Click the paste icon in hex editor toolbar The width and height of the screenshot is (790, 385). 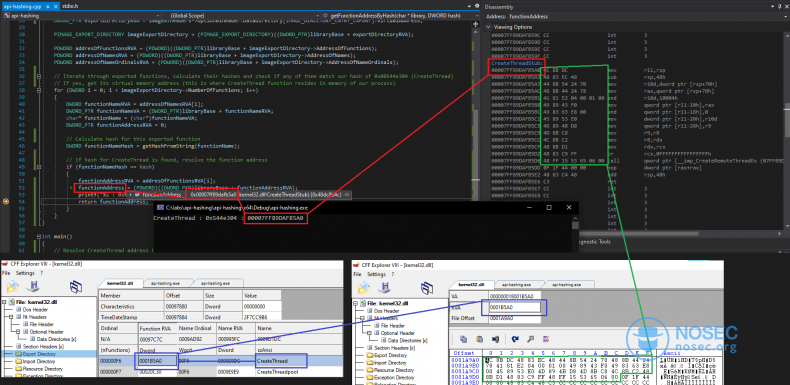[x=479, y=339]
